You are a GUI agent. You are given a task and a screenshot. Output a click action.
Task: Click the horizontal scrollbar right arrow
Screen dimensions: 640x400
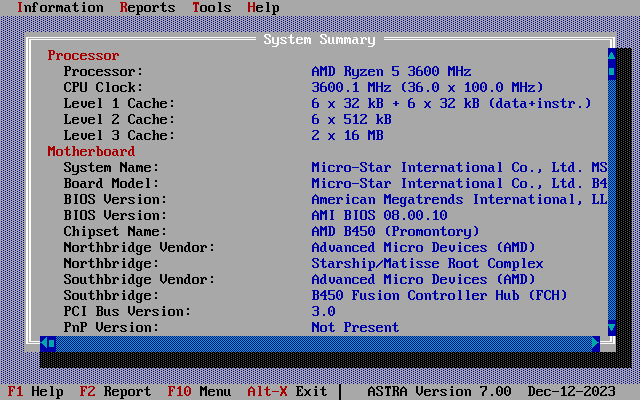click(x=596, y=343)
